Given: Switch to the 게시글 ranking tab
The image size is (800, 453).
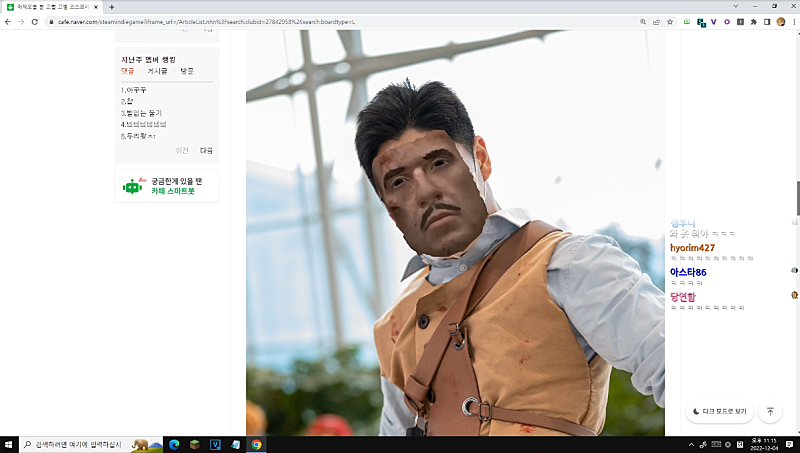Looking at the screenshot, I should pos(157,71).
